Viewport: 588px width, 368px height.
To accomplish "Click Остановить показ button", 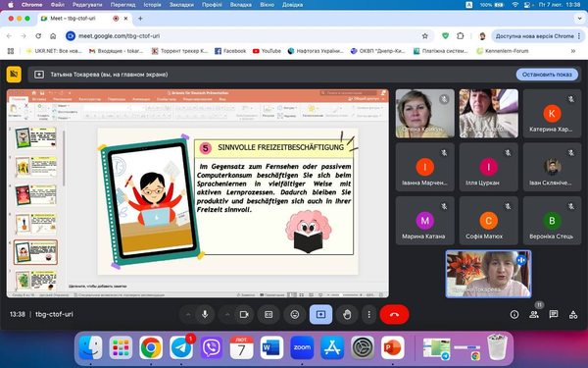I will (x=547, y=75).
